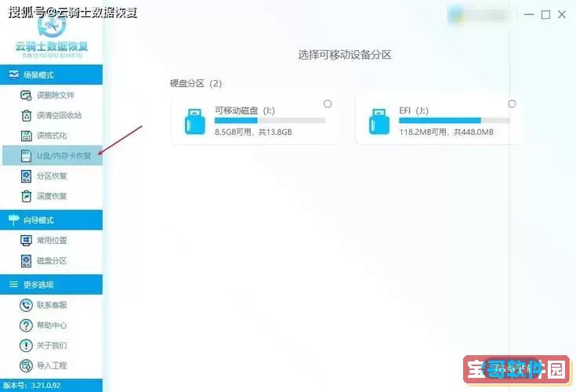Screen dimensions: 576x392
Task: Collapse the 向导模式 section header
Action: click(51, 220)
